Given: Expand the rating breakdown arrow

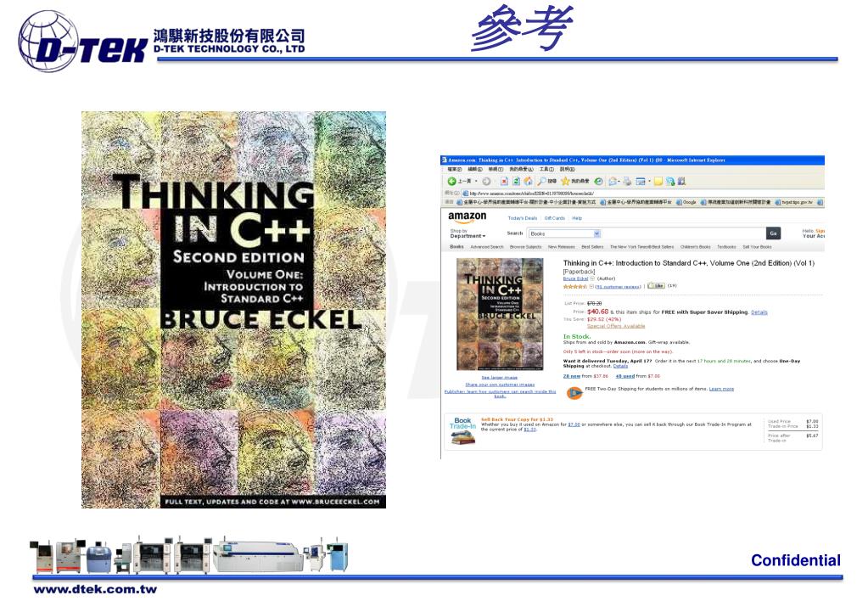Looking at the screenshot, I should pos(591,286).
